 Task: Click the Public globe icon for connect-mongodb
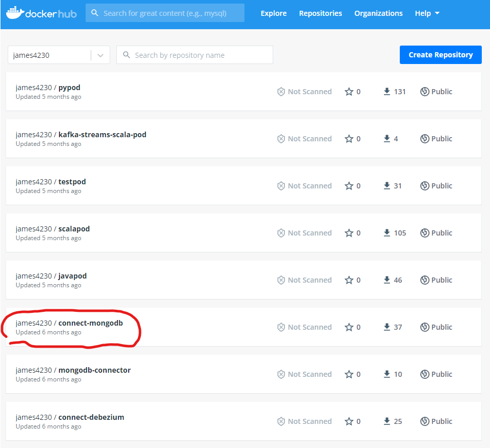[424, 327]
